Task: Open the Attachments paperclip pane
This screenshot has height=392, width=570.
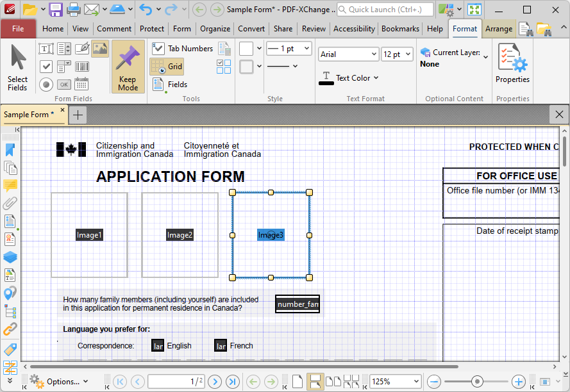Action: (10, 203)
